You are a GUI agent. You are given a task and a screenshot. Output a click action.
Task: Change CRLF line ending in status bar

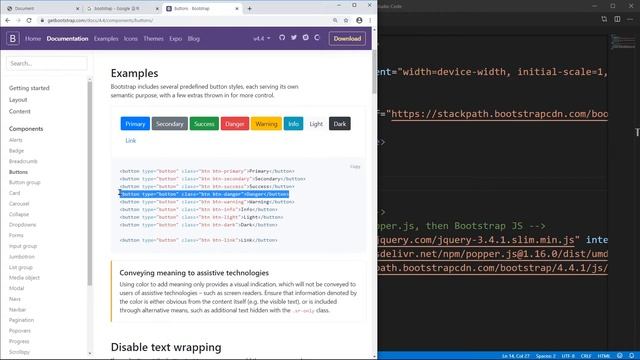[586, 356]
